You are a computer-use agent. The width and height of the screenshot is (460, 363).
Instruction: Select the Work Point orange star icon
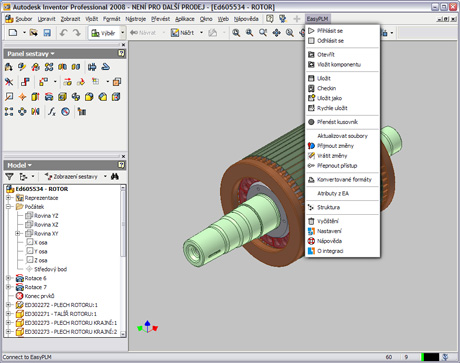(22, 97)
